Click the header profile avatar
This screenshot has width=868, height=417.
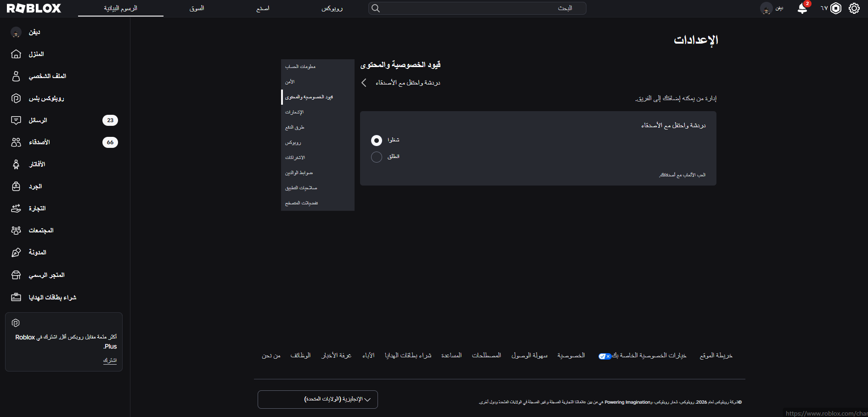pos(766,8)
